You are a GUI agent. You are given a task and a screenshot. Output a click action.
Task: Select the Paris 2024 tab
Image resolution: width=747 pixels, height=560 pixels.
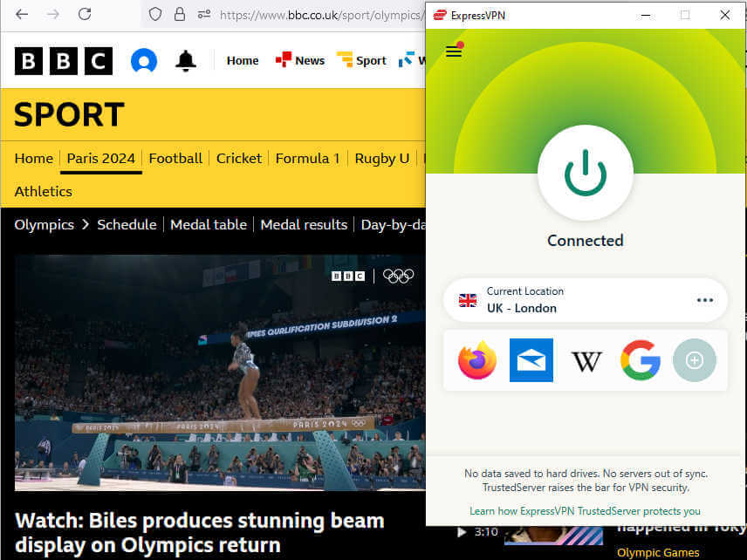[x=101, y=158]
